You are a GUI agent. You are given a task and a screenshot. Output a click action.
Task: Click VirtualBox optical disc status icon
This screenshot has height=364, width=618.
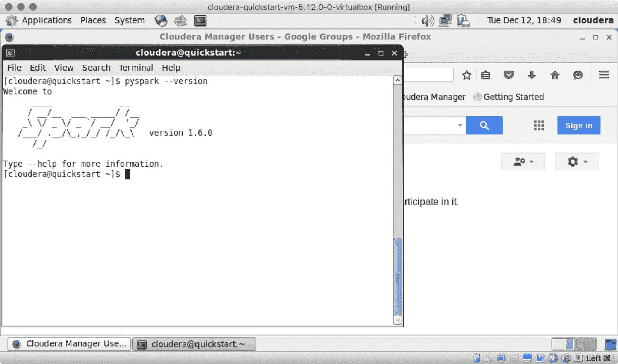click(489, 357)
